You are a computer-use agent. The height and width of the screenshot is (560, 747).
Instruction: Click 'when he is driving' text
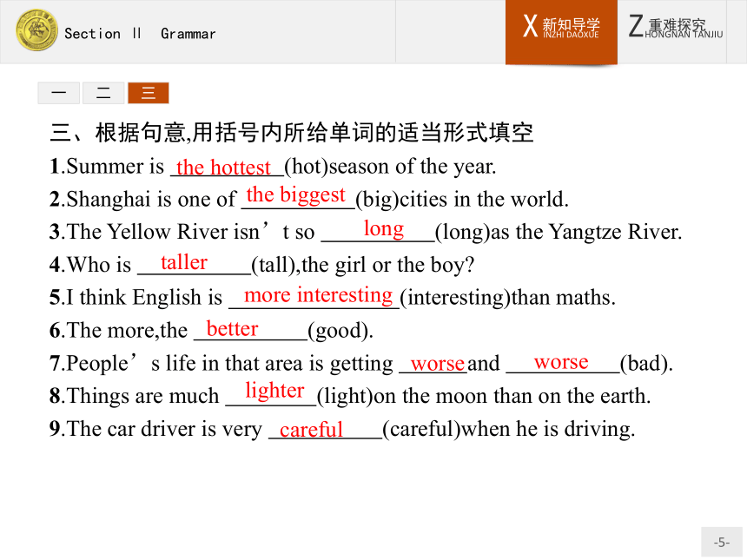(x=548, y=429)
